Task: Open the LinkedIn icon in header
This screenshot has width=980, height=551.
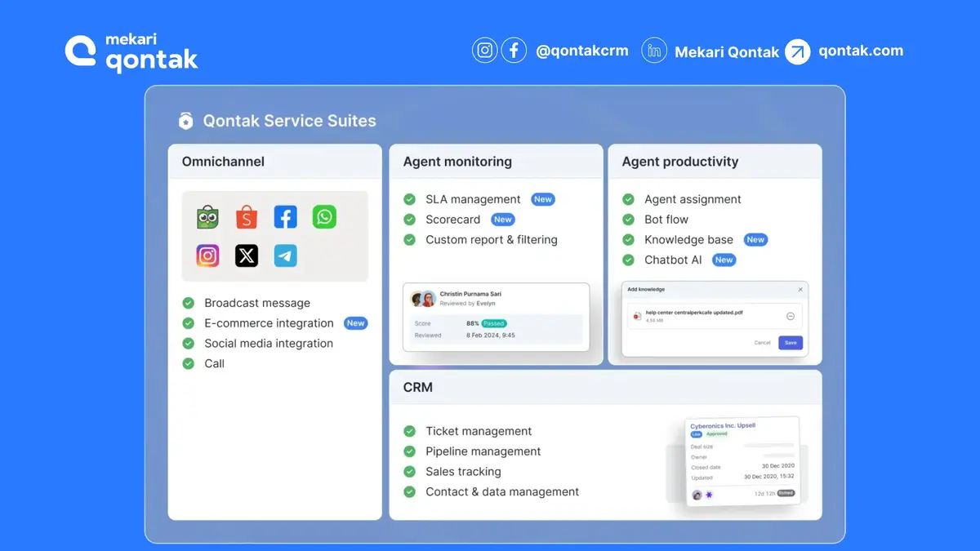Action: click(654, 51)
